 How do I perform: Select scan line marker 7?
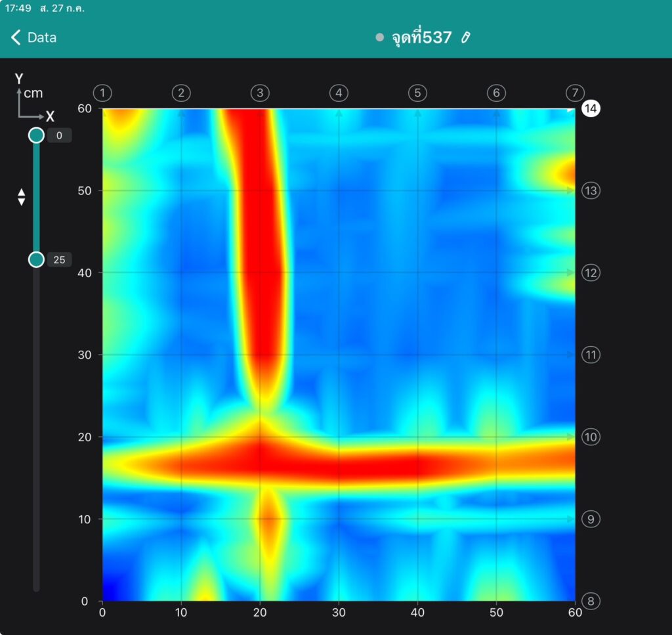575,93
